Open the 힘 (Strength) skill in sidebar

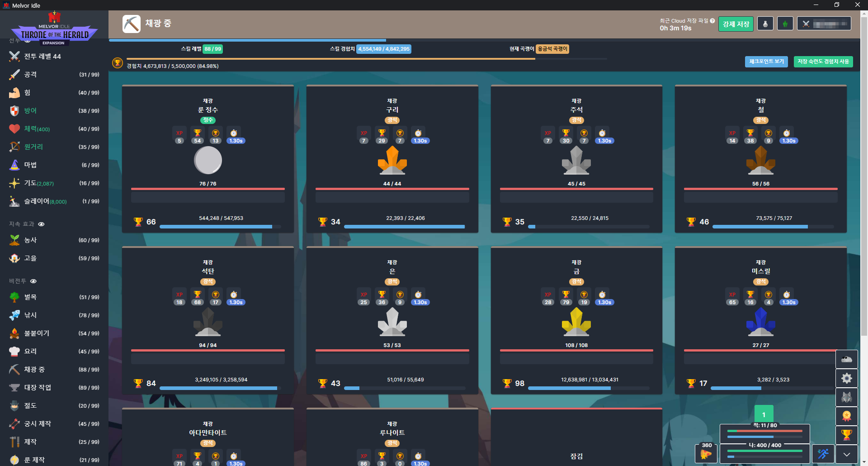pyautogui.click(x=54, y=92)
